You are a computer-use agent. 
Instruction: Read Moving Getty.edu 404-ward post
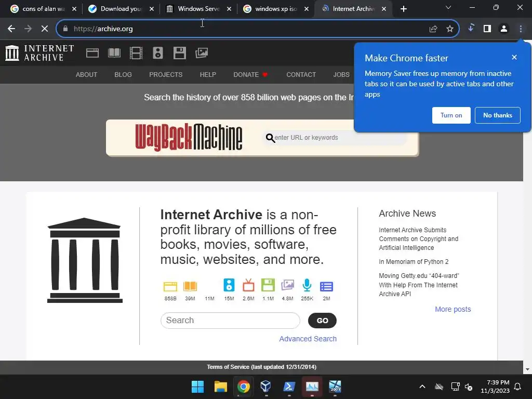pyautogui.click(x=419, y=285)
